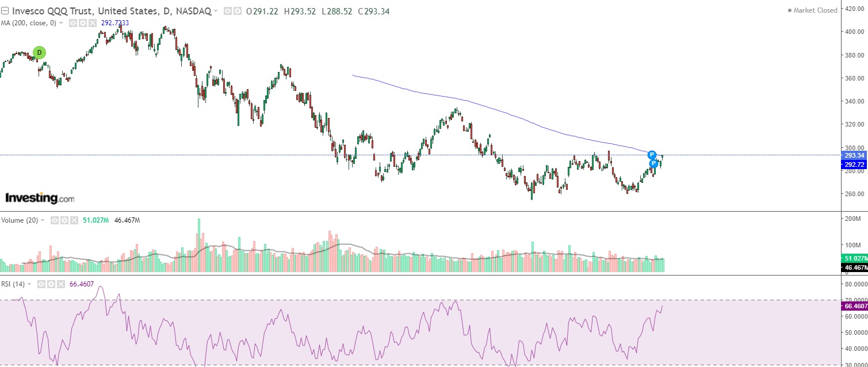
Task: Click the lower blue P marker on chart
Action: point(654,164)
